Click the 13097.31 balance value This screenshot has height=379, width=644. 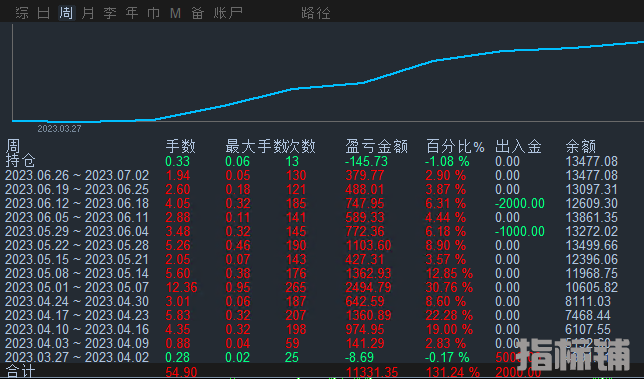point(591,190)
